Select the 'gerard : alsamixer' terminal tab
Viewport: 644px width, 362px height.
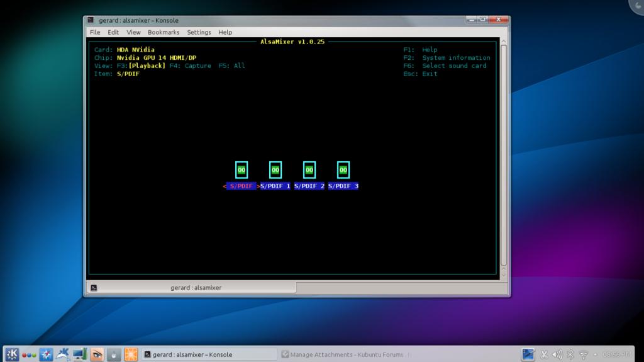(x=196, y=288)
